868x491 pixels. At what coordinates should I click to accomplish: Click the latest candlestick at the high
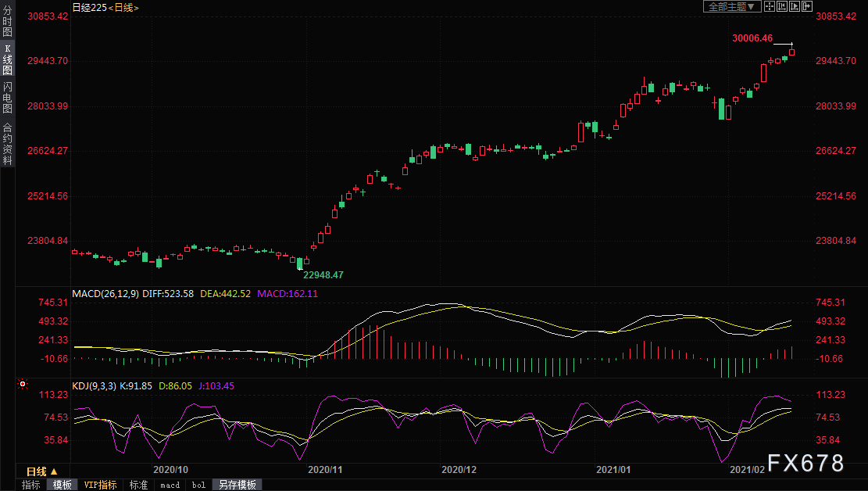(792, 51)
